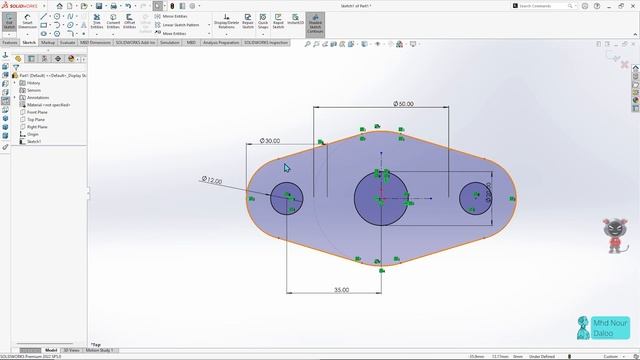Open the Analysis Preparation tab
640x360 pixels.
coord(221,42)
